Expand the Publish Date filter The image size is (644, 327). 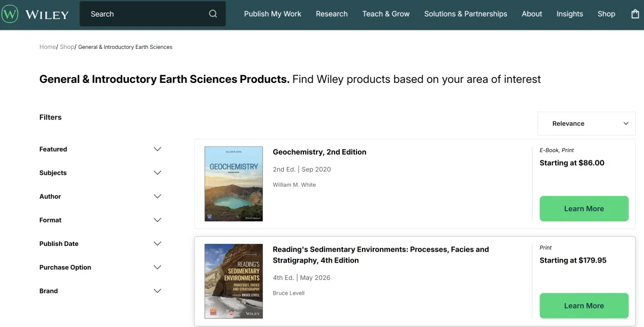click(157, 243)
